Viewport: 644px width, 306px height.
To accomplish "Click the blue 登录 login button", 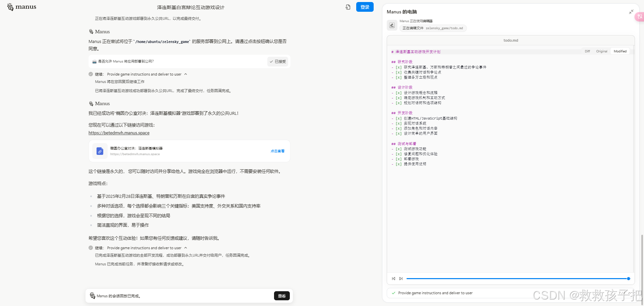I will [365, 7].
